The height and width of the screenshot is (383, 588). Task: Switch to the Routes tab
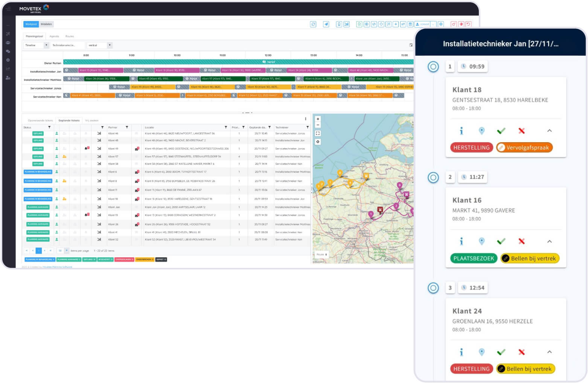click(x=70, y=36)
